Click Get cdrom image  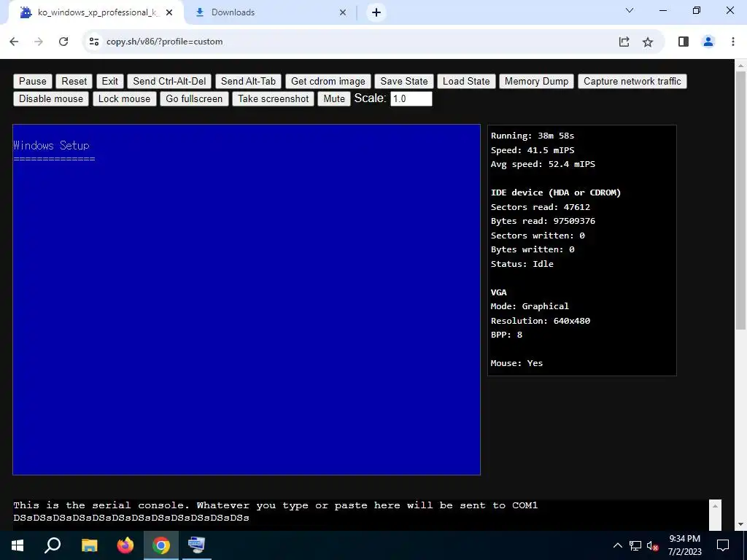pyautogui.click(x=328, y=81)
